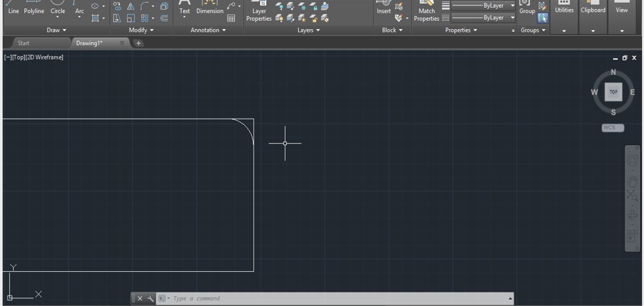Close the Drawing1* tab
The width and height of the screenshot is (644, 306).
pos(122,43)
